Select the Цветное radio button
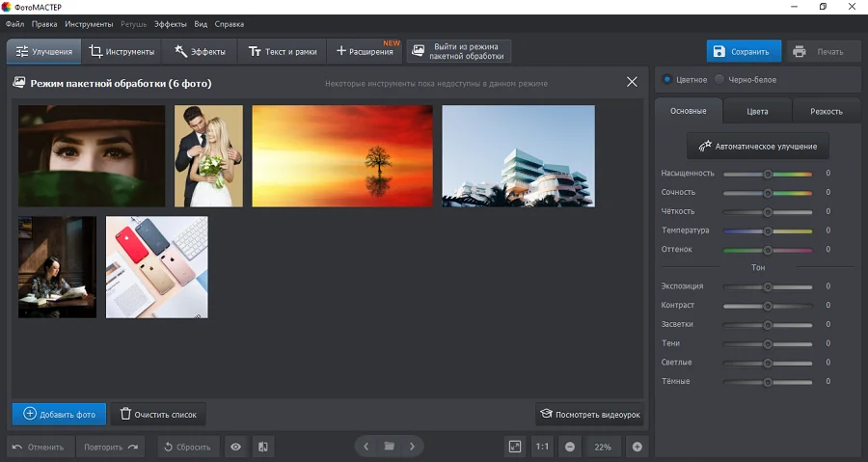The width and height of the screenshot is (868, 462). (667, 79)
